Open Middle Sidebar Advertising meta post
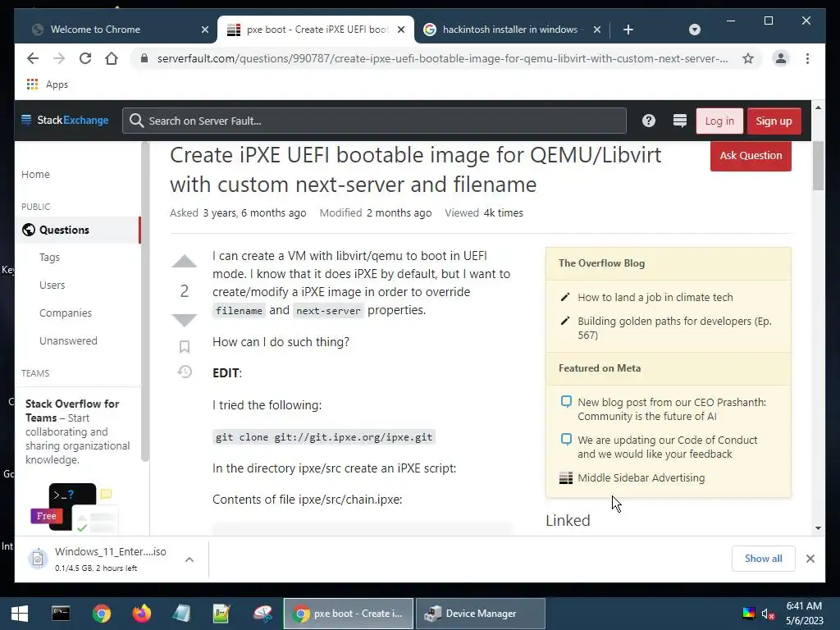The height and width of the screenshot is (630, 840). click(641, 478)
